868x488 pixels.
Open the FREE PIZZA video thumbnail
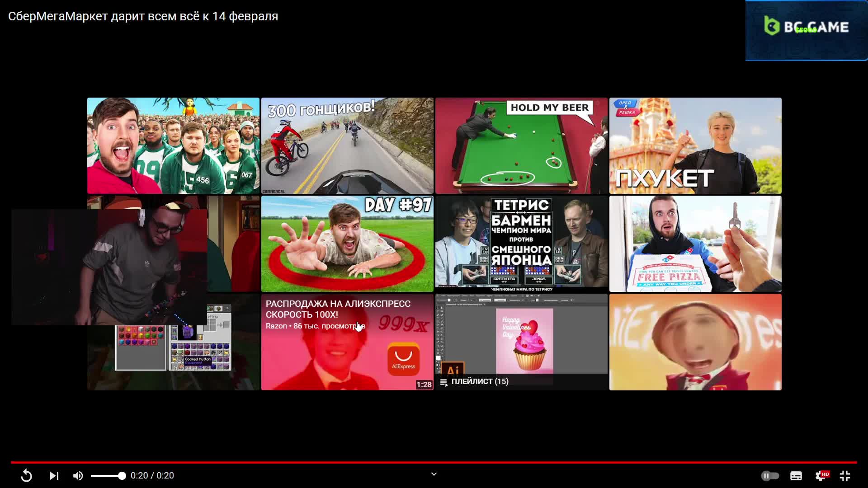point(695,244)
